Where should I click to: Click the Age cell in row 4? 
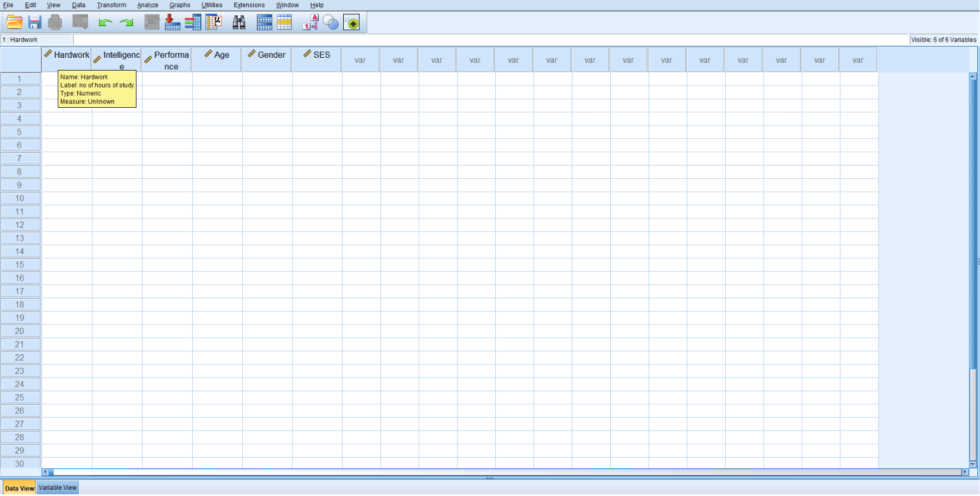point(217,119)
